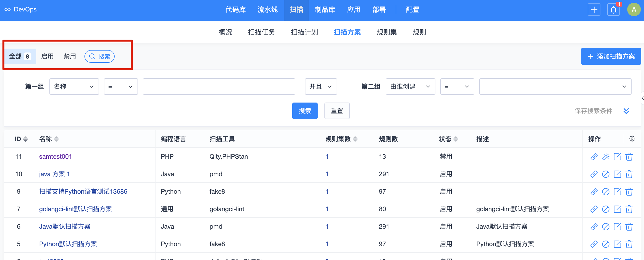
Task: Disable the Java默认扫描方案 scheme
Action: tap(606, 226)
